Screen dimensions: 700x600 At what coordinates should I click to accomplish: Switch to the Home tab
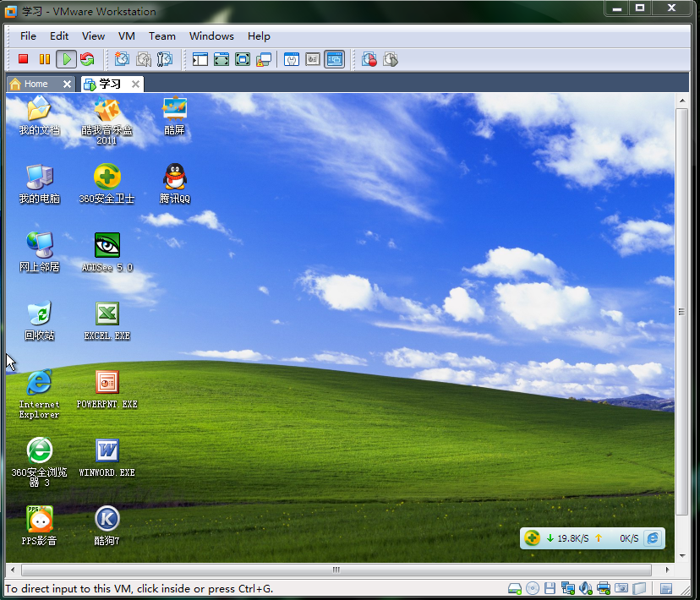36,84
